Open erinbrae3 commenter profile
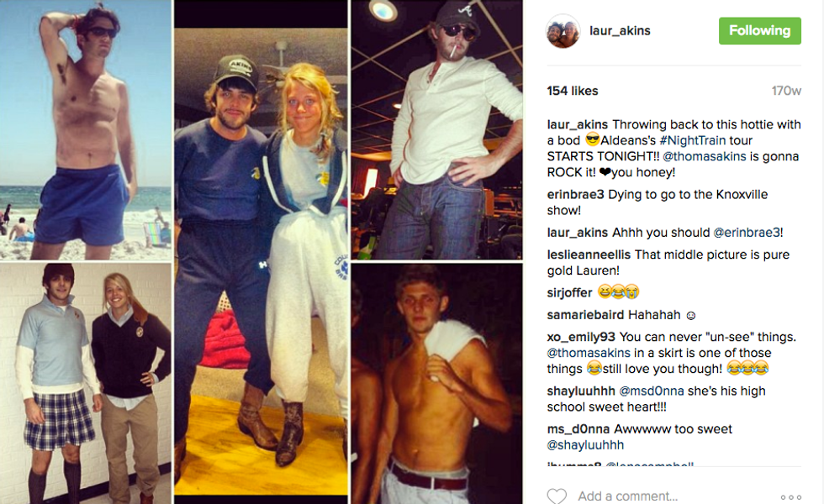This screenshot has height=504, width=824. tap(575, 195)
